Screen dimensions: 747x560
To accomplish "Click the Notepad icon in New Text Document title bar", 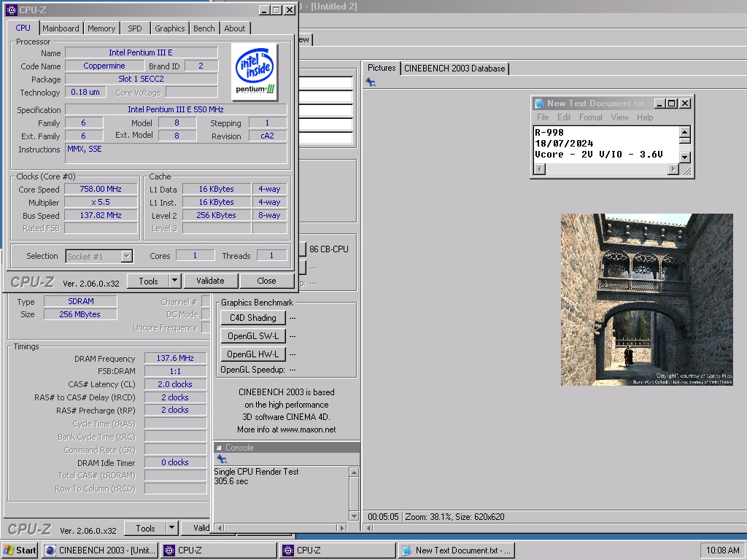I will [x=539, y=104].
